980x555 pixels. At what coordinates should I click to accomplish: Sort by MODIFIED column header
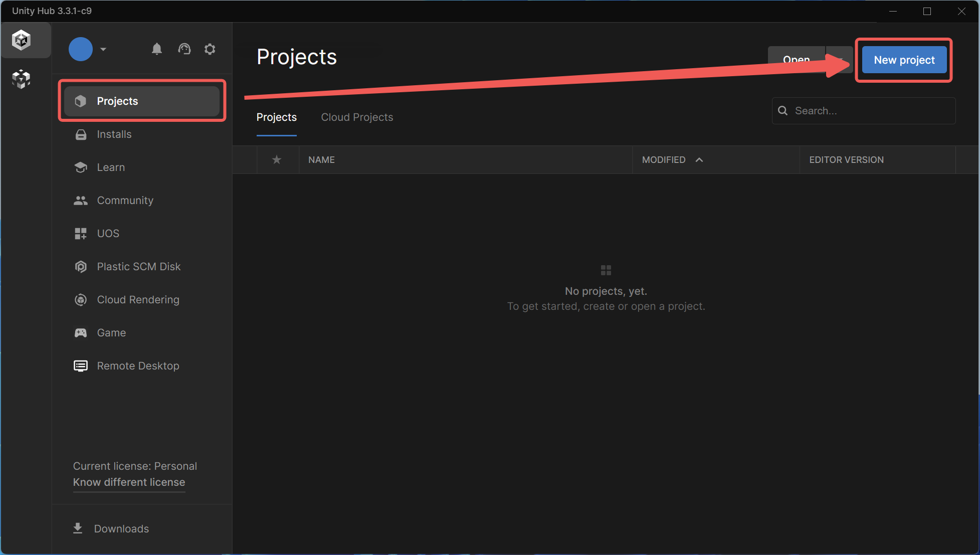[664, 160]
